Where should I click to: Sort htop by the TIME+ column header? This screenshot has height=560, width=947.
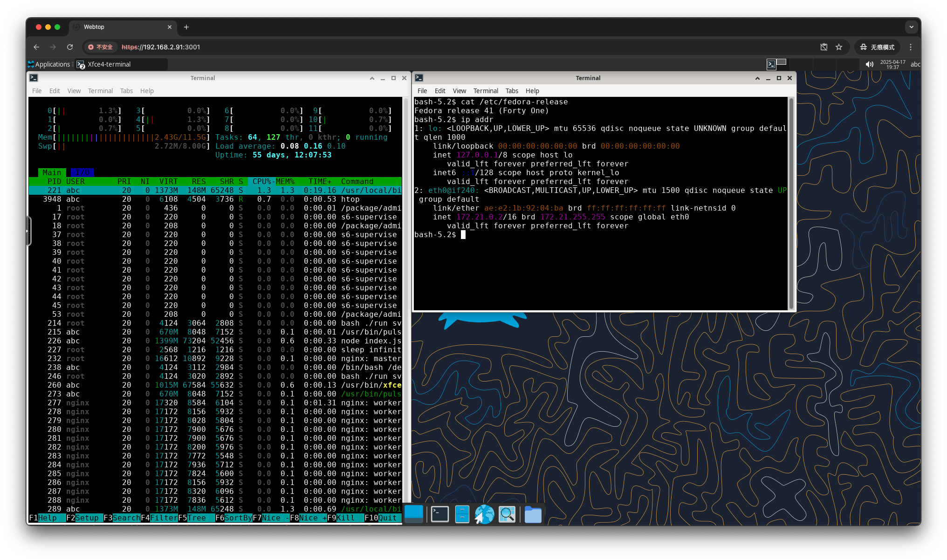point(320,181)
